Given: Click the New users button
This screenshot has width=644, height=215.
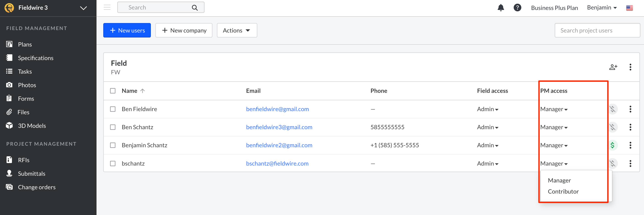Looking at the screenshot, I should point(127,30).
